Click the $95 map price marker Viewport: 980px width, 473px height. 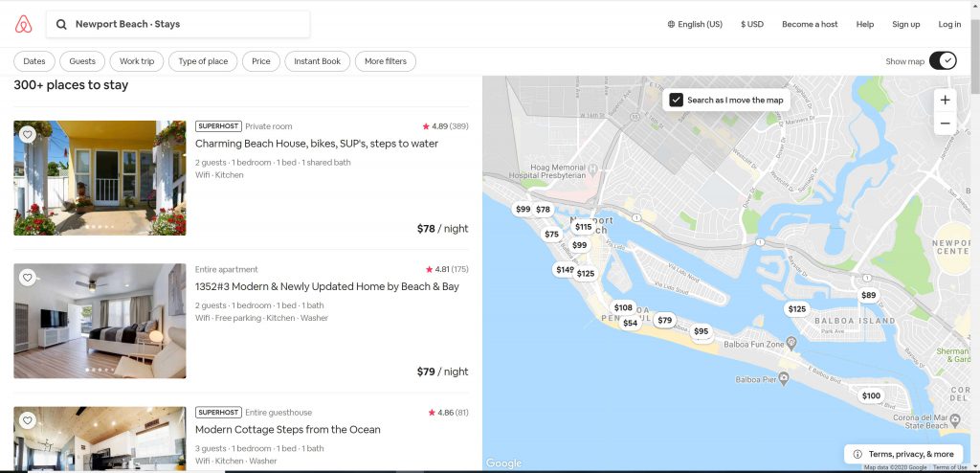click(x=702, y=331)
